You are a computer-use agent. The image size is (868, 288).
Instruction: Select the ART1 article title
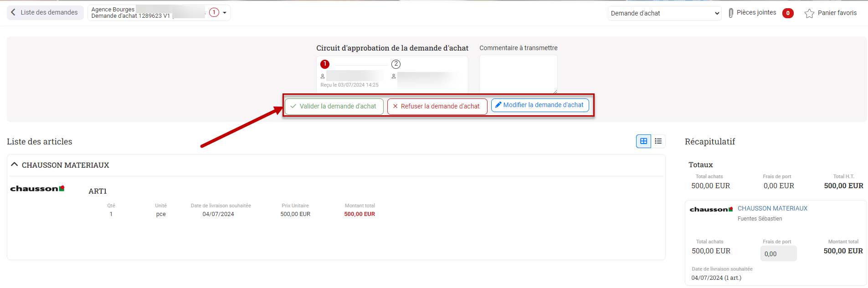click(98, 191)
